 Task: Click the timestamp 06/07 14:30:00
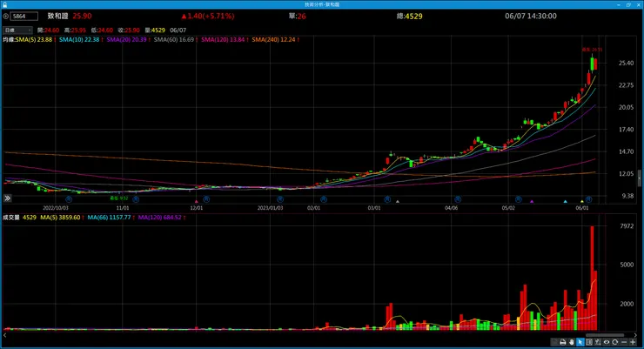[531, 16]
